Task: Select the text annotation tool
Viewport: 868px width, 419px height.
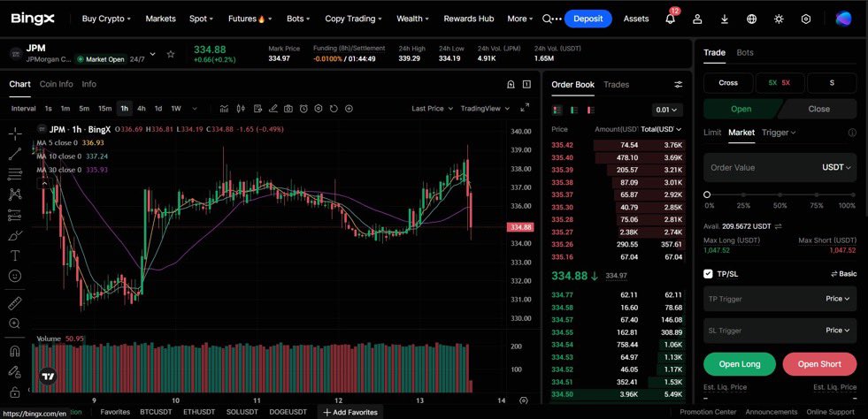Action: (15, 255)
